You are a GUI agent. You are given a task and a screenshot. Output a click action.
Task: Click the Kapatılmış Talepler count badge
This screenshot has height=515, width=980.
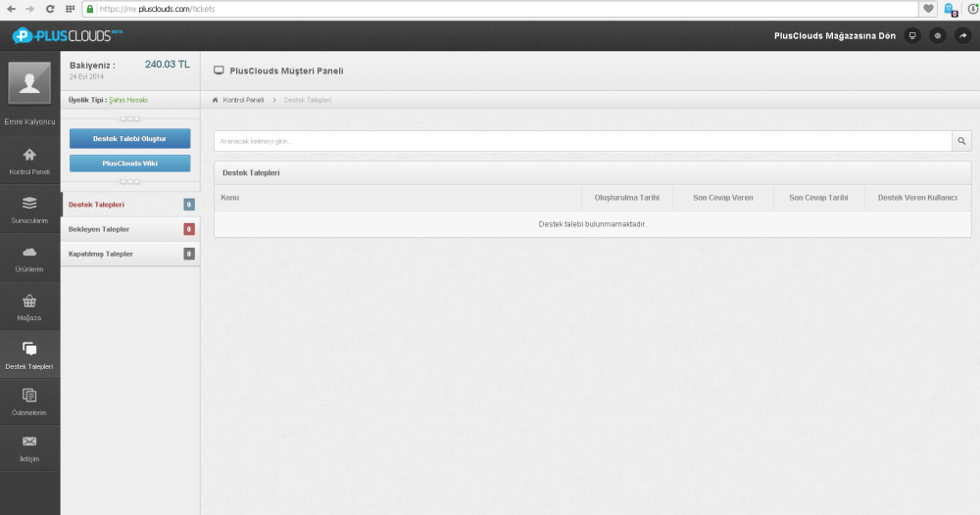pos(189,254)
